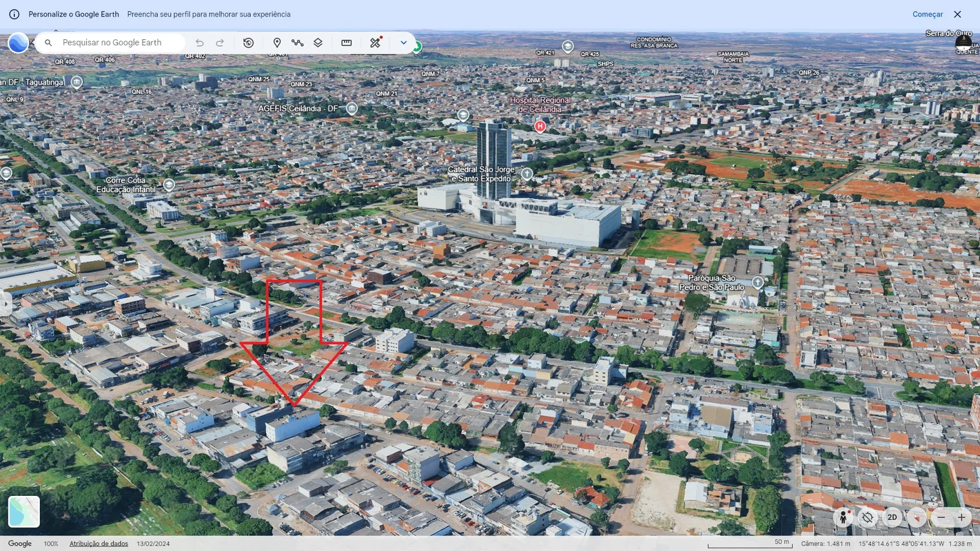Click the undo arrow in toolbar
The height and width of the screenshot is (551, 980).
pos(200,43)
